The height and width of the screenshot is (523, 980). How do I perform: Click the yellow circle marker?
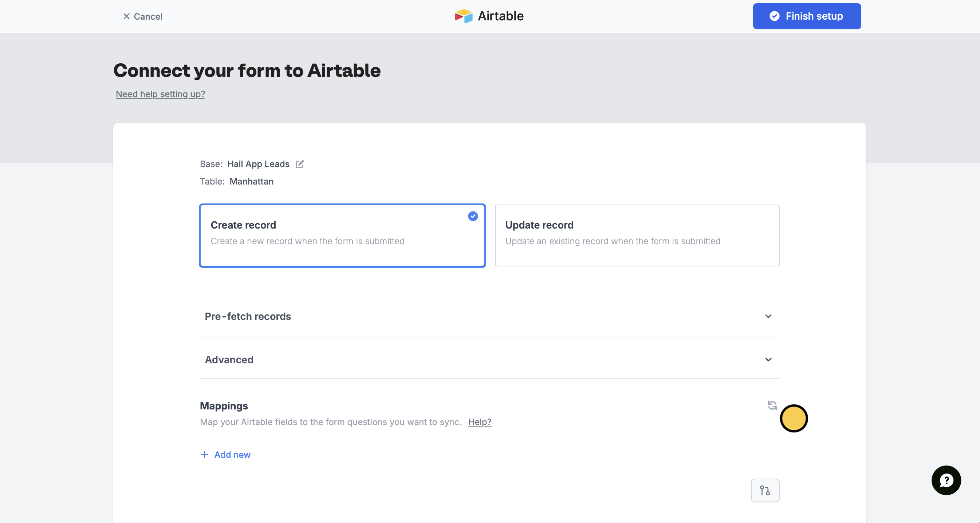pyautogui.click(x=794, y=419)
